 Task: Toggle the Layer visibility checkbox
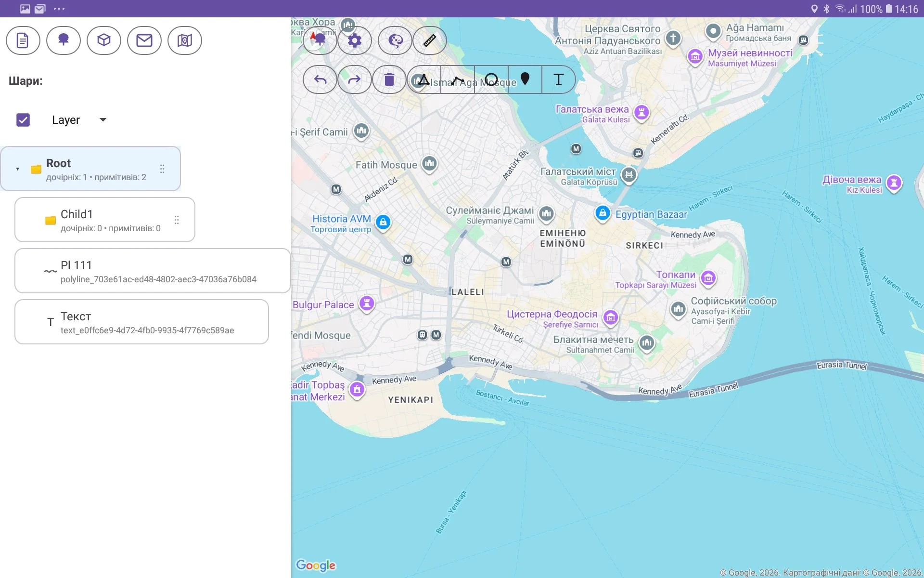(x=23, y=120)
